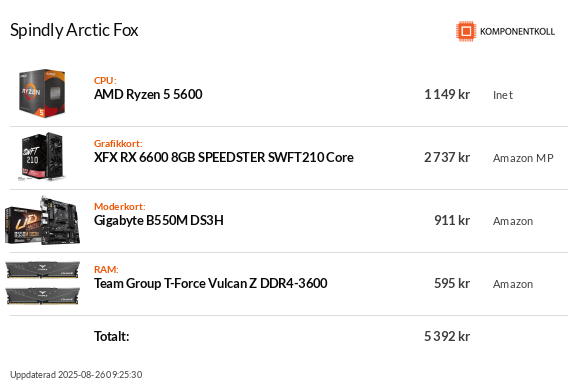This screenshot has height=388, width=577.
Task: Click the KOMPONENTKOLL brand text
Action: 517,32
